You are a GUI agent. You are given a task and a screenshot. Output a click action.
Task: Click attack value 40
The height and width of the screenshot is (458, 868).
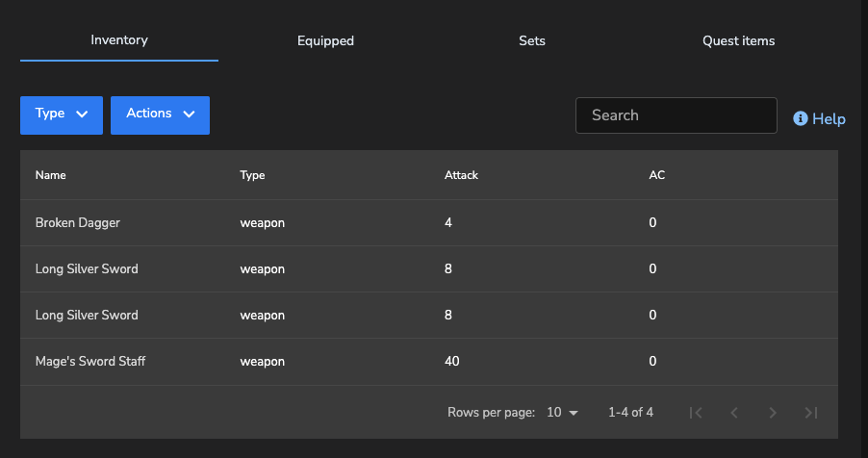click(x=451, y=361)
